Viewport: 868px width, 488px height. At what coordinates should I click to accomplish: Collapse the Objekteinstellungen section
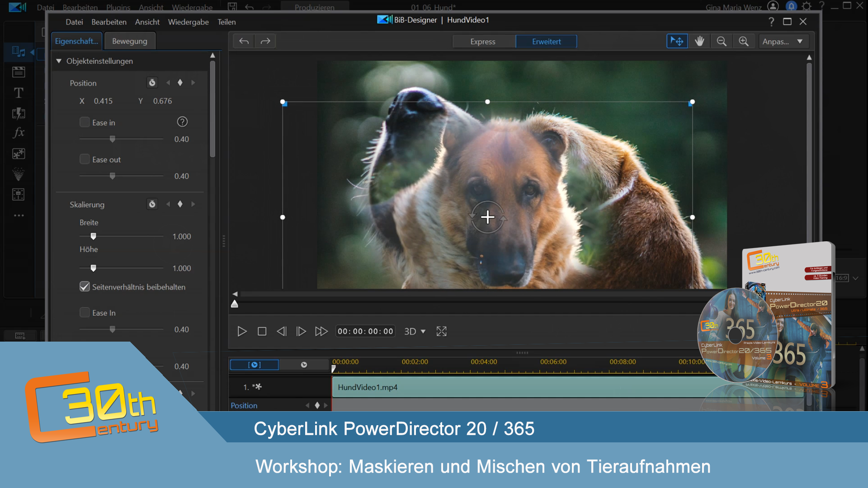point(58,61)
